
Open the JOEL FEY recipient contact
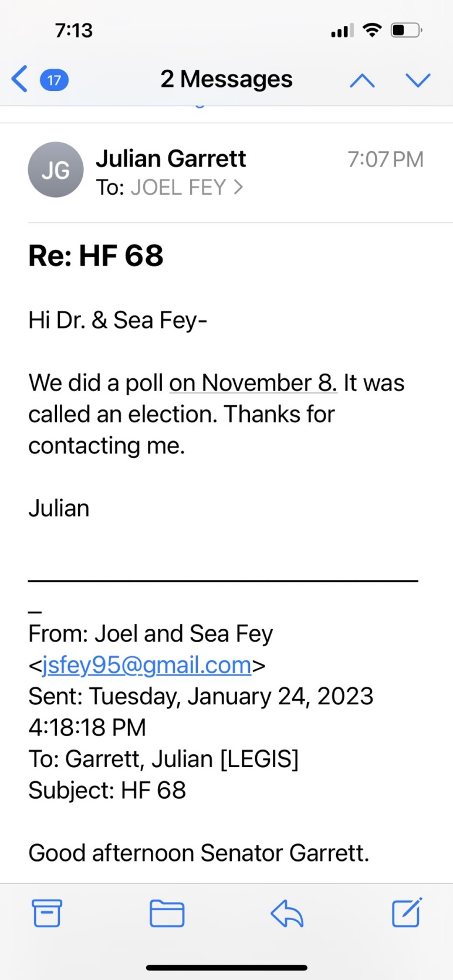pos(178,188)
